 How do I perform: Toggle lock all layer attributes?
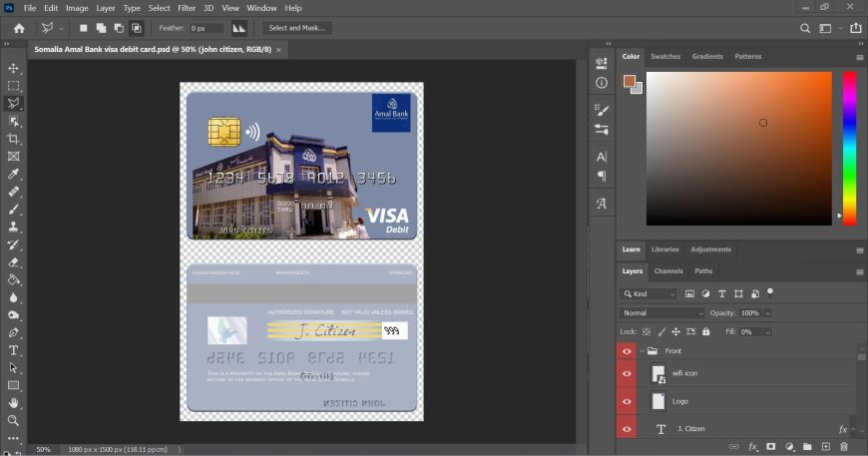point(705,332)
